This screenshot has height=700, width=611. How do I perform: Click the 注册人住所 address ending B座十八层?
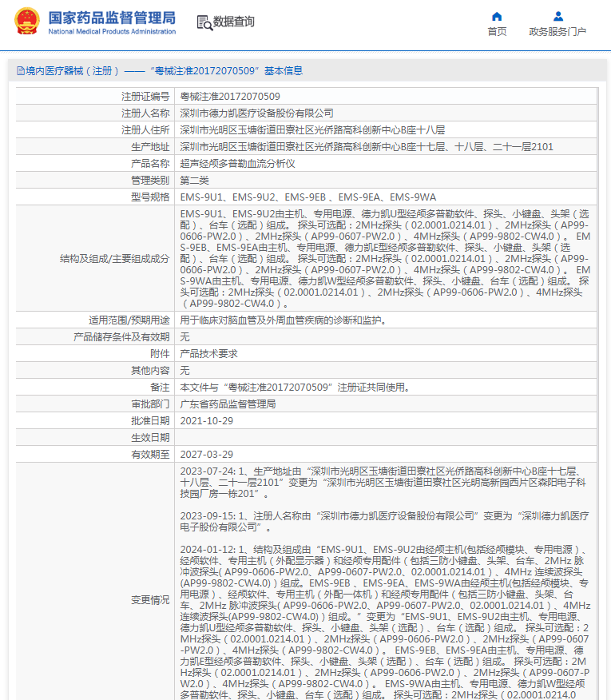tap(312, 130)
